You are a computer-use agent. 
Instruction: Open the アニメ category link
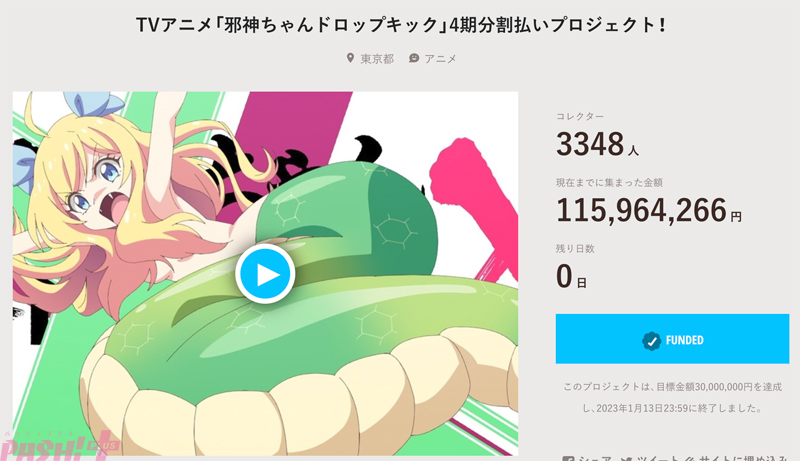point(440,59)
